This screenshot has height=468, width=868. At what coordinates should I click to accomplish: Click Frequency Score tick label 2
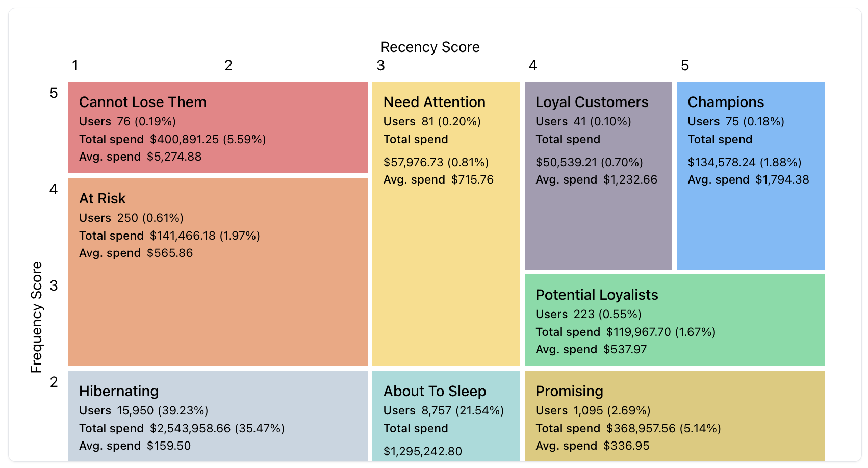[x=54, y=382]
